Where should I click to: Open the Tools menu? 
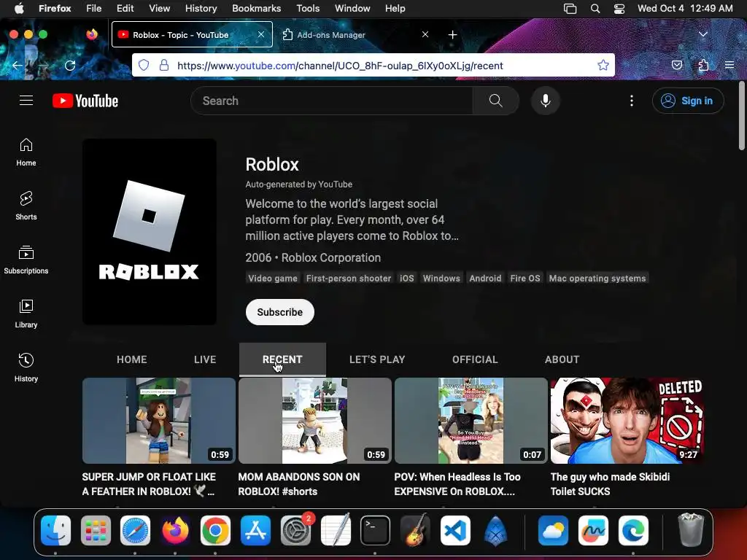(x=308, y=9)
